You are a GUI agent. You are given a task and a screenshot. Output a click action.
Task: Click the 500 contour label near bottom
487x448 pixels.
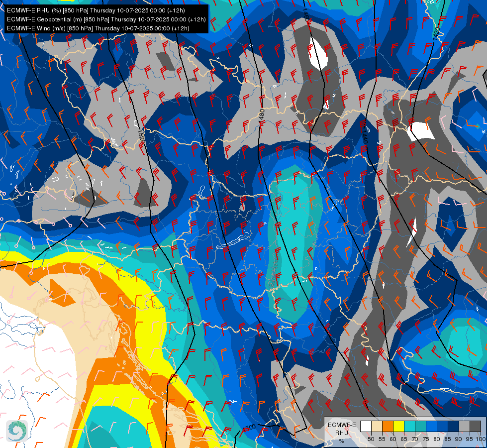[x=250, y=428]
